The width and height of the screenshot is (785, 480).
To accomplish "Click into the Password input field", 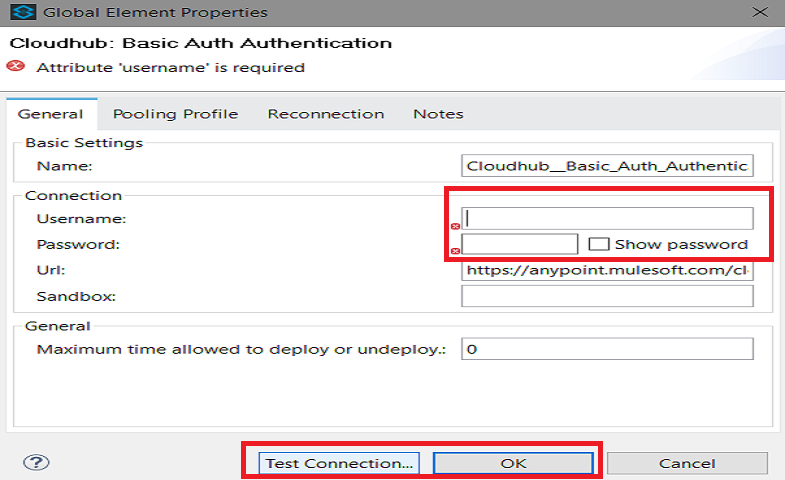I will click(x=520, y=244).
